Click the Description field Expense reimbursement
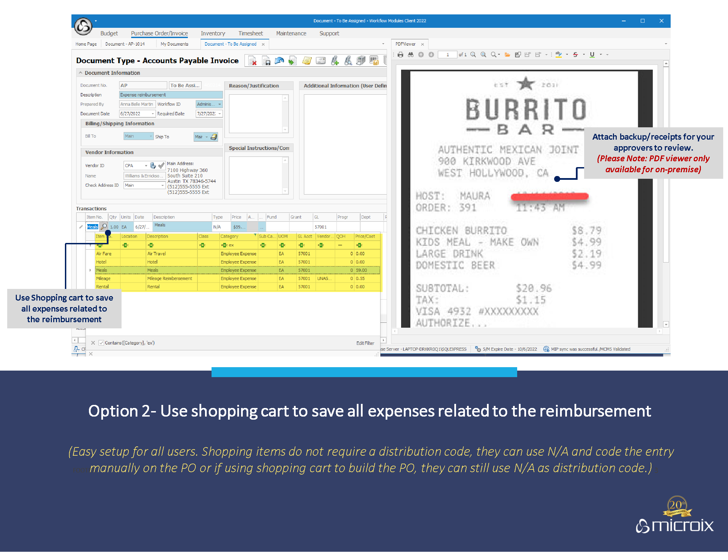This screenshot has width=728, height=560. click(x=171, y=95)
